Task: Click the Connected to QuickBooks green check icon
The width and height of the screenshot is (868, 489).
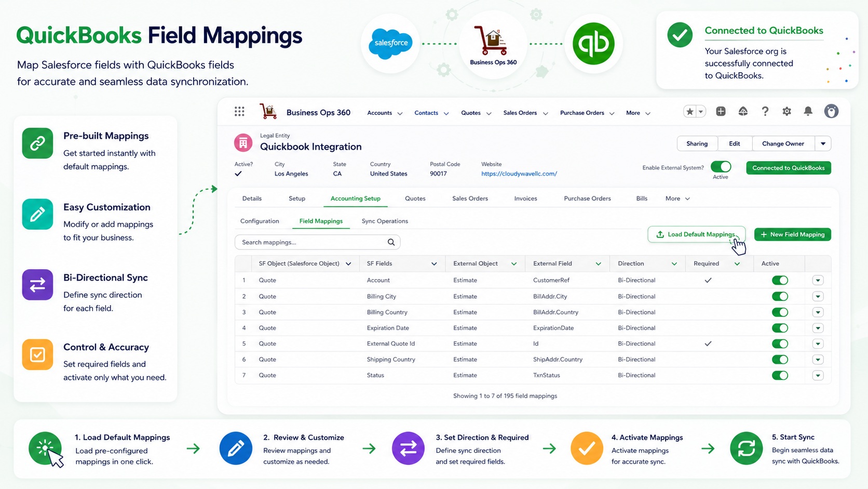Action: click(x=680, y=35)
